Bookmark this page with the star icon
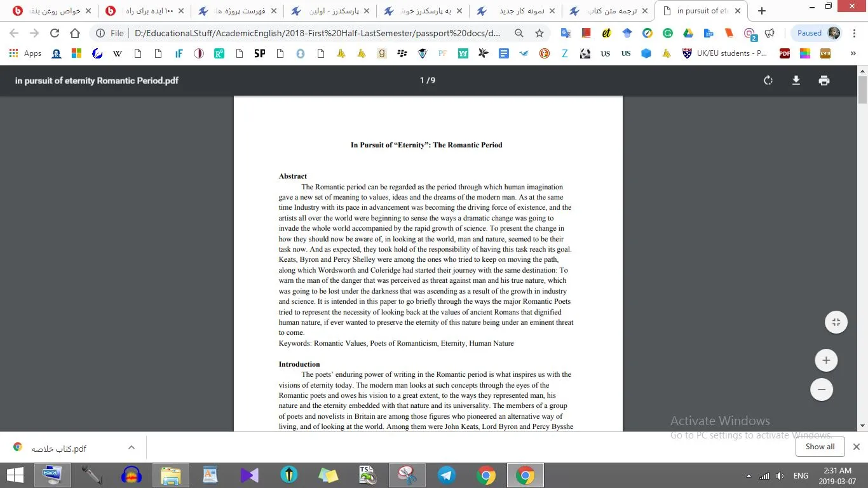The image size is (868, 488). [x=539, y=33]
